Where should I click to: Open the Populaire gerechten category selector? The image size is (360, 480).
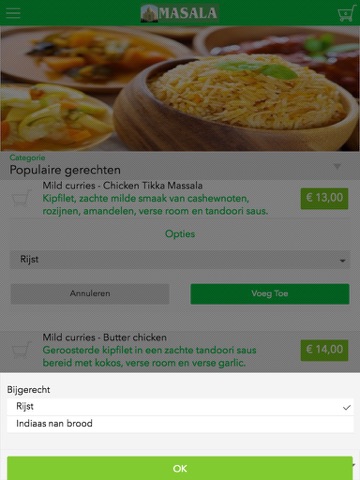pyautogui.click(x=180, y=166)
